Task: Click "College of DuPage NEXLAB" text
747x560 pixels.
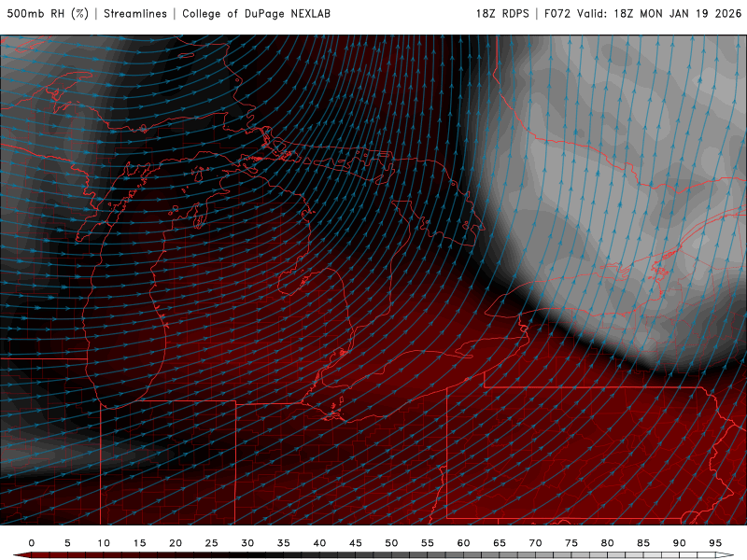Action: tap(256, 14)
